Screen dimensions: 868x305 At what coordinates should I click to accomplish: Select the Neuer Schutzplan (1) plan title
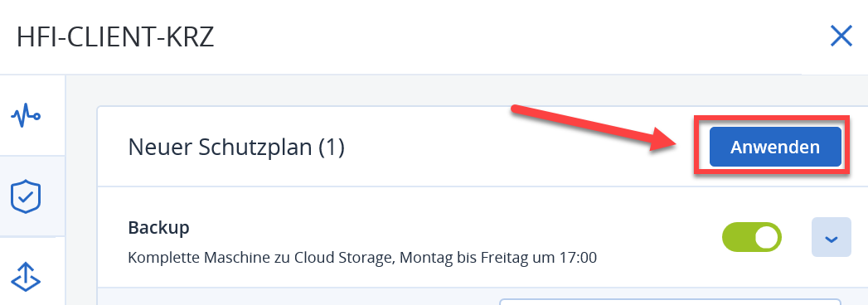click(236, 148)
